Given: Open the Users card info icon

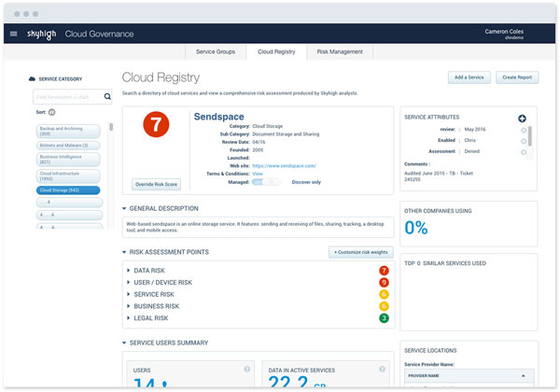Looking at the screenshot, I should pos(246,370).
